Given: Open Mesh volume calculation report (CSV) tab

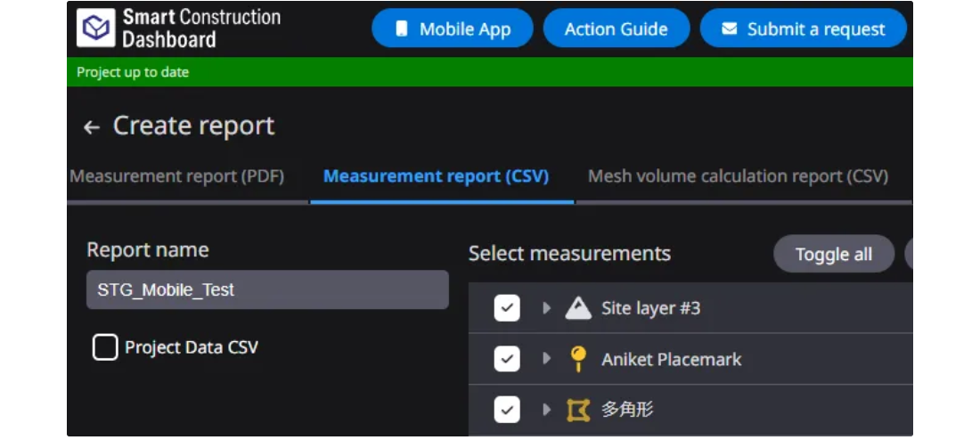Looking at the screenshot, I should click(738, 176).
